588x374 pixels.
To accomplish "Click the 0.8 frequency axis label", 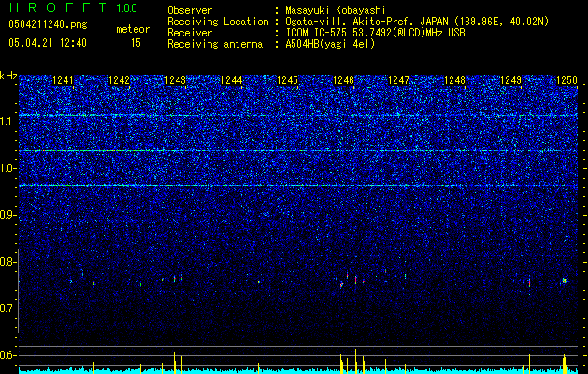I will click(x=7, y=262).
